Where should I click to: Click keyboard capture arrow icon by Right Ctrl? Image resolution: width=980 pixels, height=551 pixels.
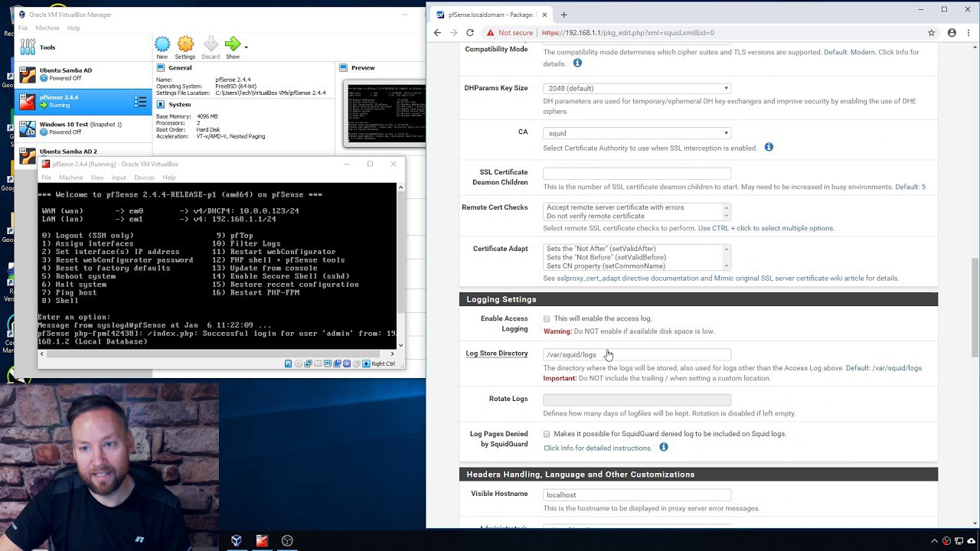(x=366, y=364)
